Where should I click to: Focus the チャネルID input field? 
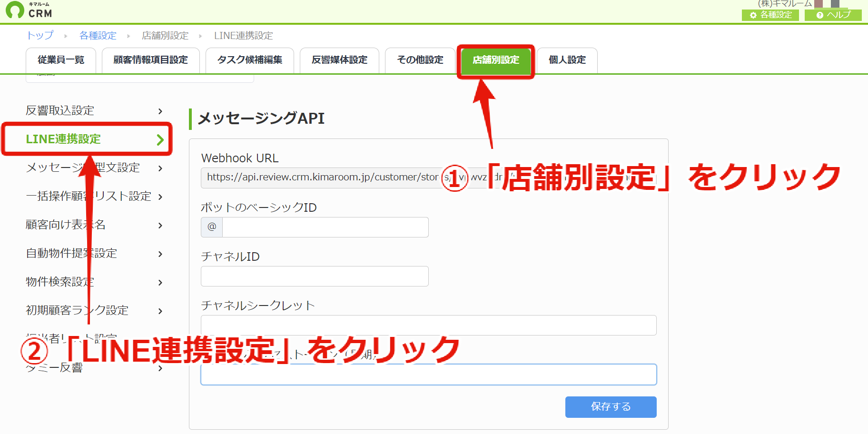tap(315, 276)
